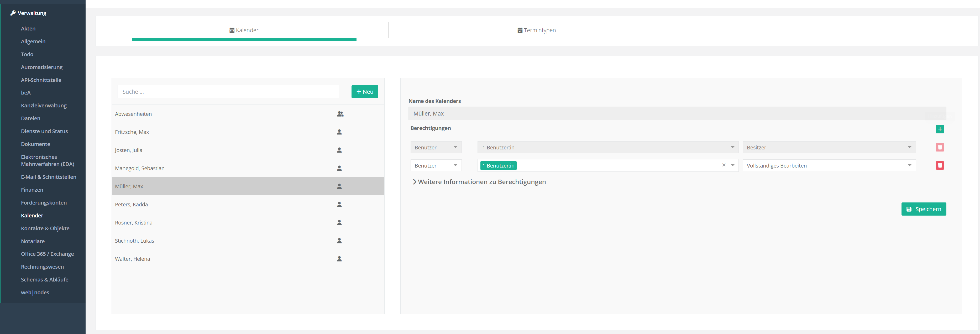Open the Kalender tab
Viewport: 980px width, 334px height.
[244, 30]
